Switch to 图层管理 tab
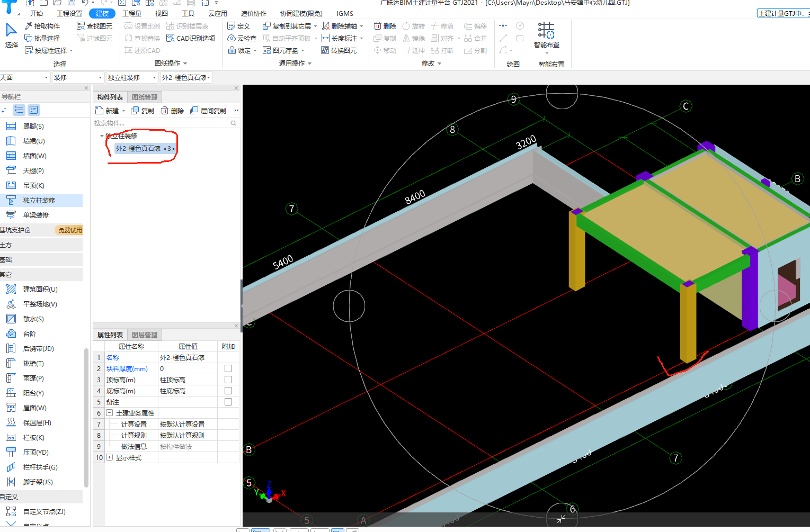 (145, 335)
